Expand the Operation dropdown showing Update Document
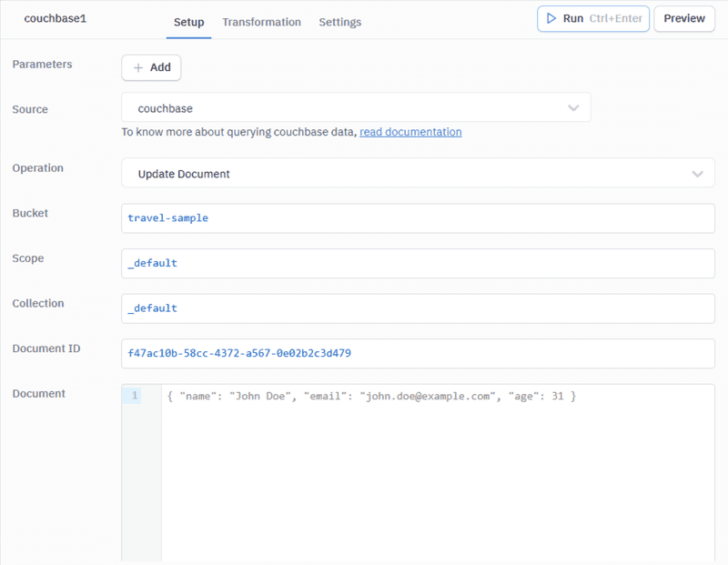This screenshot has height=565, width=728. [697, 173]
